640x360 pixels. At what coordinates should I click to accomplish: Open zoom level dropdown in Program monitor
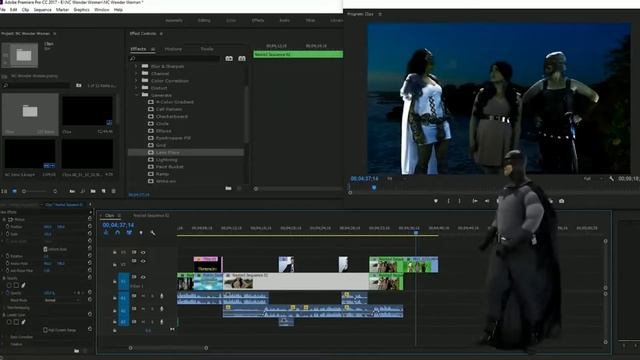396,179
